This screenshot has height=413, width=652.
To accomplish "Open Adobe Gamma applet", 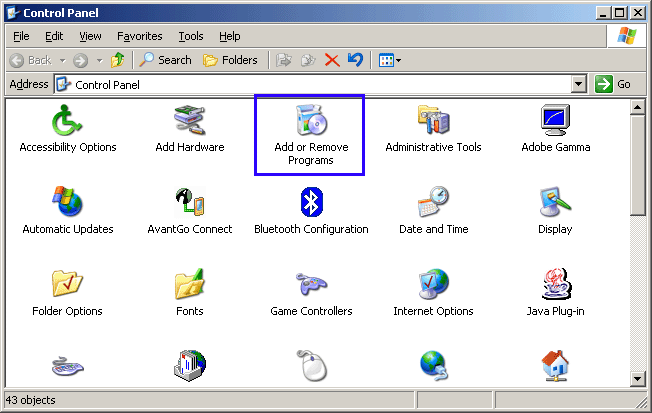I will coord(556,129).
